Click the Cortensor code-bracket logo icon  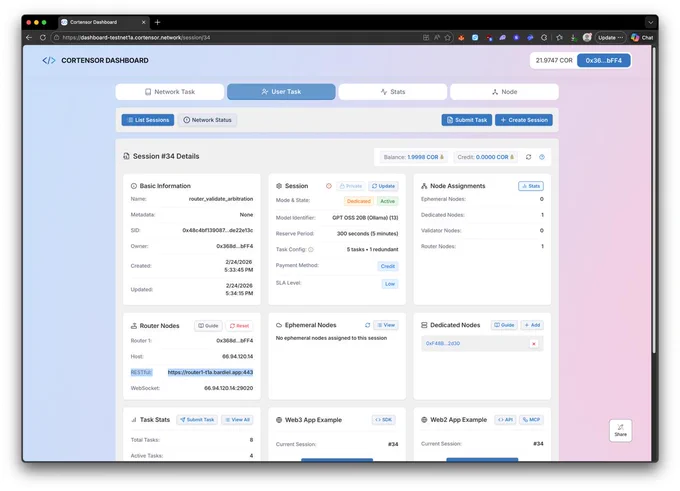point(49,60)
